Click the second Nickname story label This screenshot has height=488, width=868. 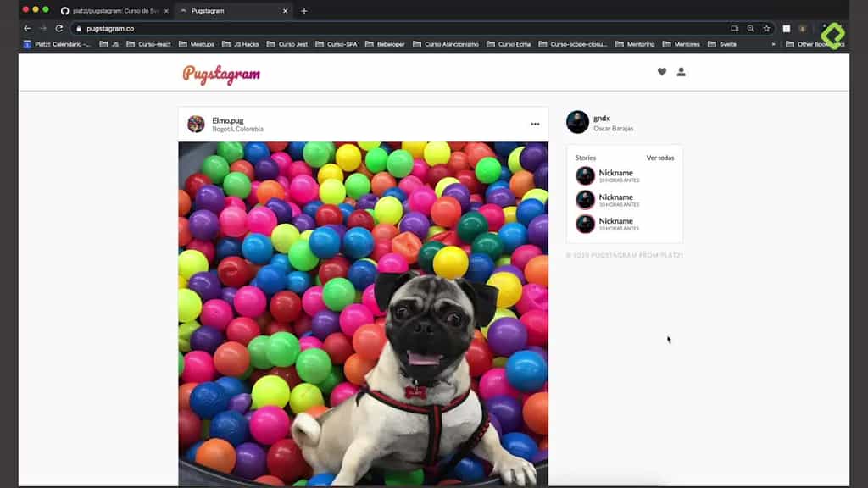pos(615,197)
